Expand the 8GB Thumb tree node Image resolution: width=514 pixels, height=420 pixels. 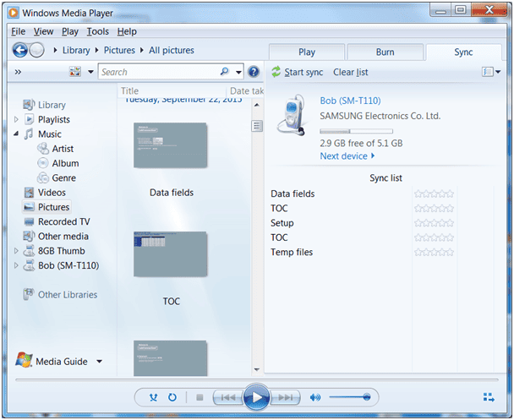coord(16,251)
